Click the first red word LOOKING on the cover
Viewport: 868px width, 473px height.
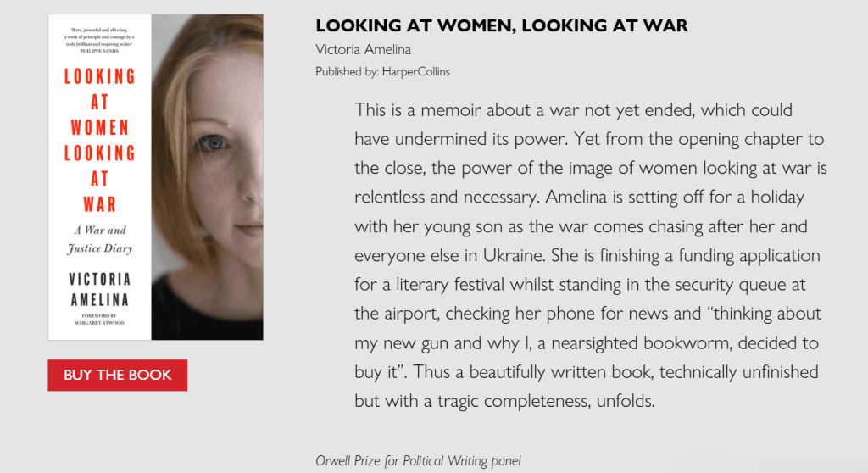[100, 76]
